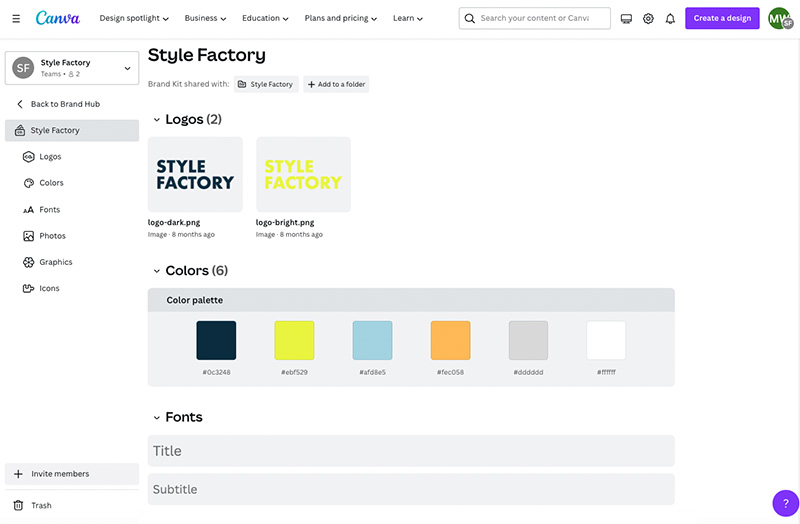800x524 pixels.
Task: Open the notifications bell
Action: [670, 19]
